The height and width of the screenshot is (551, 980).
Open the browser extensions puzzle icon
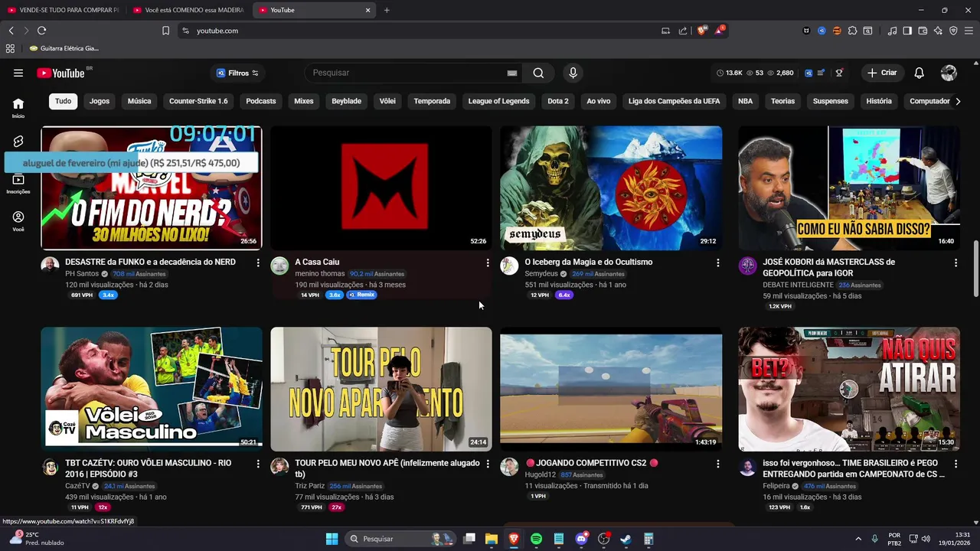click(852, 31)
